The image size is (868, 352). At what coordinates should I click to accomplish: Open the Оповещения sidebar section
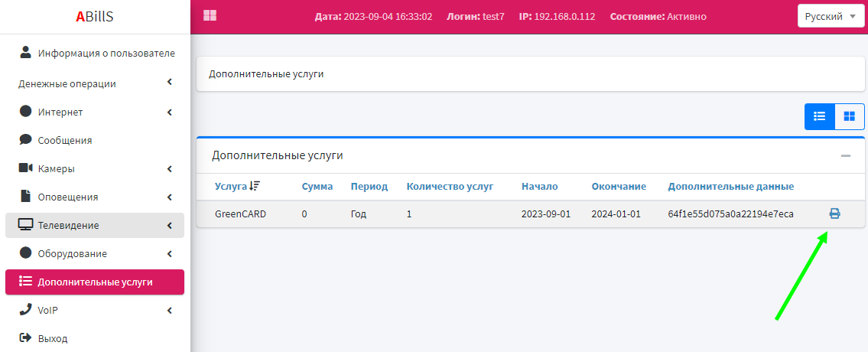coord(95,197)
